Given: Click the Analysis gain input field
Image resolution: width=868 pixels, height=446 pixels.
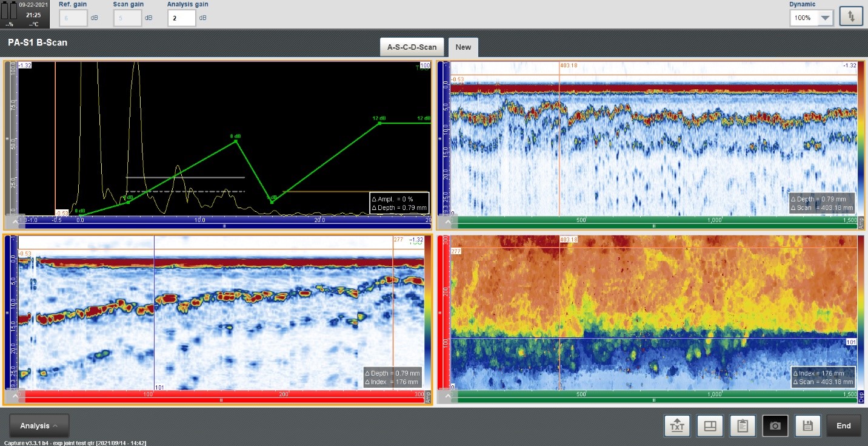Looking at the screenshot, I should point(181,18).
